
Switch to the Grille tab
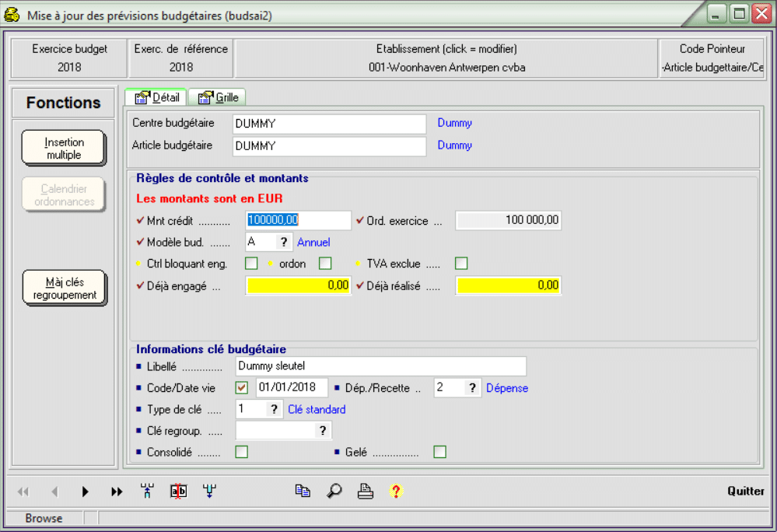pyautogui.click(x=218, y=97)
